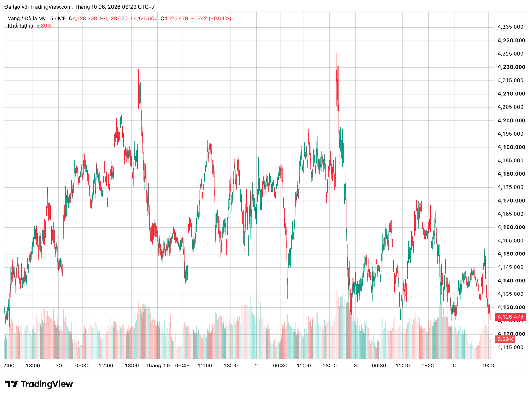Click the high value H4,128.670
The image size is (532, 397).
[114, 18]
